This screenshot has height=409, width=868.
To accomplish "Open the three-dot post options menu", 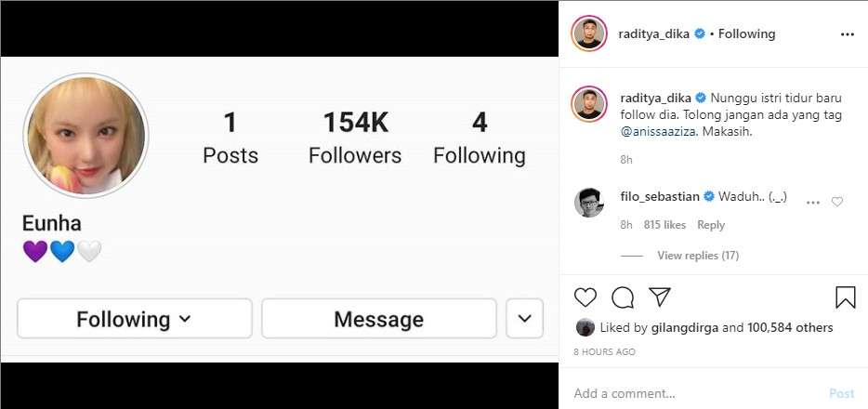I will pos(847,33).
